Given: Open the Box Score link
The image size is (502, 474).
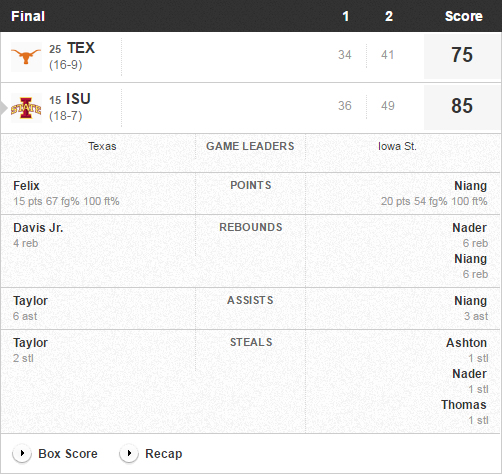Looking at the screenshot, I should coord(68,454).
